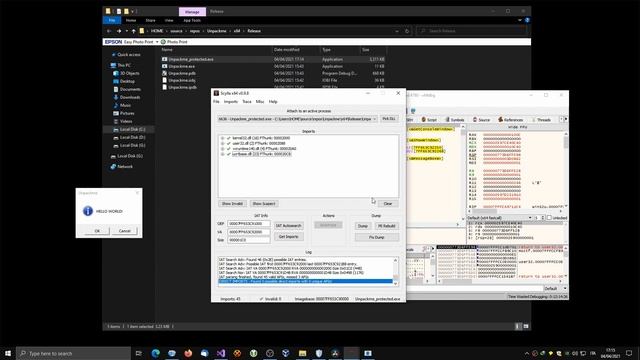Click the Search Release box
The image size is (640, 360).
(x=473, y=31)
